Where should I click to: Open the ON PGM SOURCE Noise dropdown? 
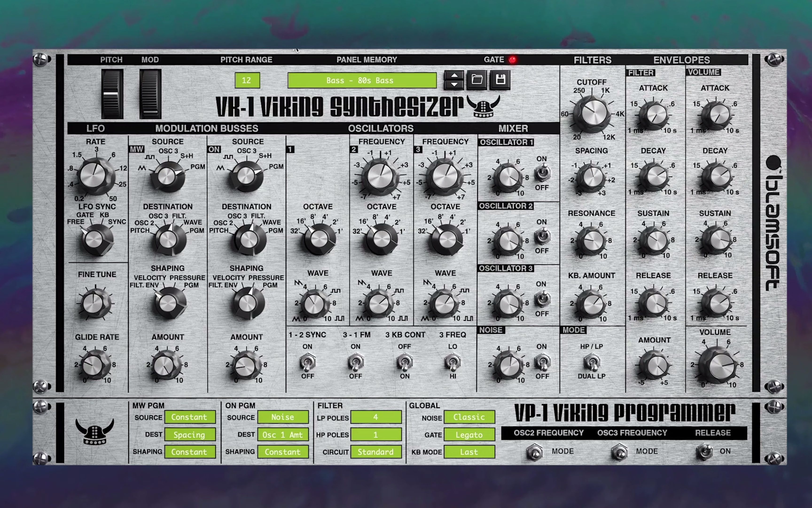pos(283,417)
